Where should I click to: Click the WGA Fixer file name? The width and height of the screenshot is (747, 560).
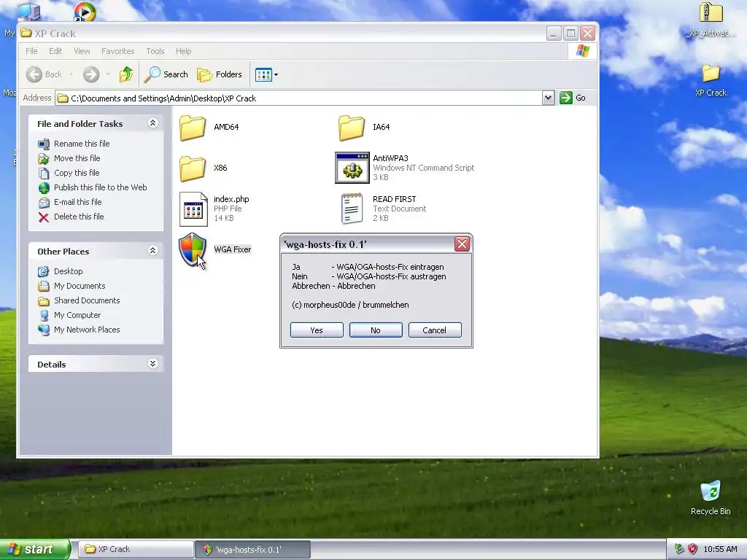pyautogui.click(x=233, y=249)
